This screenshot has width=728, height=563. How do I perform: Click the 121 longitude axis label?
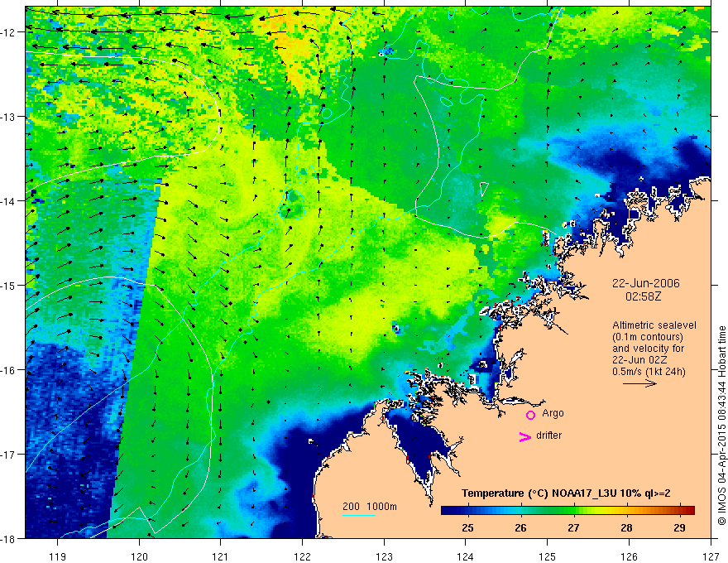tap(221, 556)
